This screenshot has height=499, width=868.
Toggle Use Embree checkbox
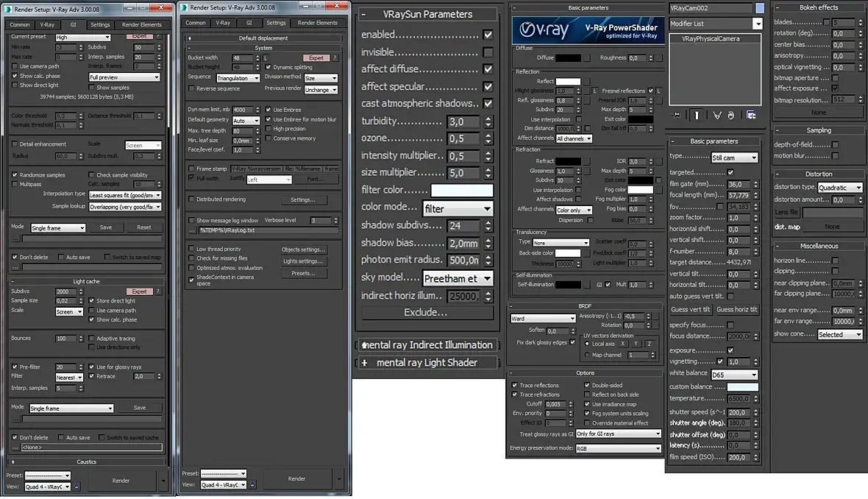coord(268,110)
